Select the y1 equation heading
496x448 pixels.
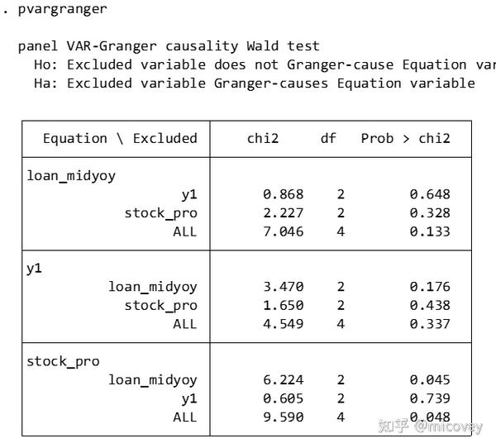click(35, 268)
